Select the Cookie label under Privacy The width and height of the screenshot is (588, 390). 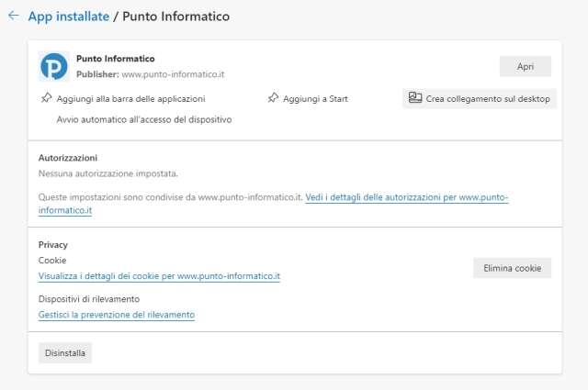pos(52,260)
